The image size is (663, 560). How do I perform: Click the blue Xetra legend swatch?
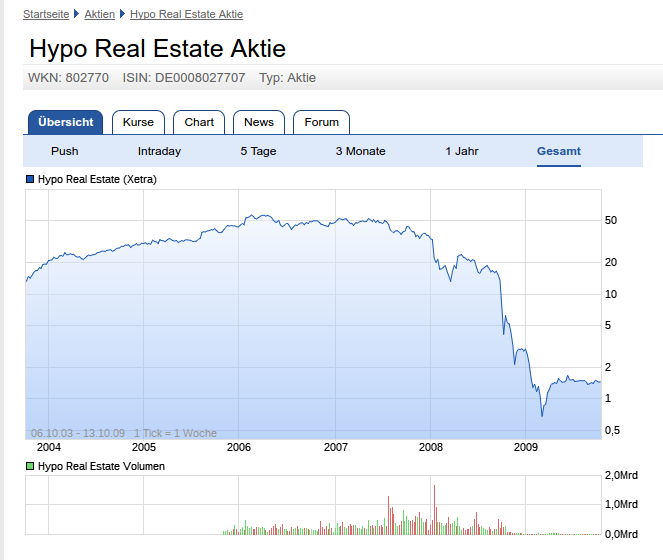pyautogui.click(x=30, y=179)
